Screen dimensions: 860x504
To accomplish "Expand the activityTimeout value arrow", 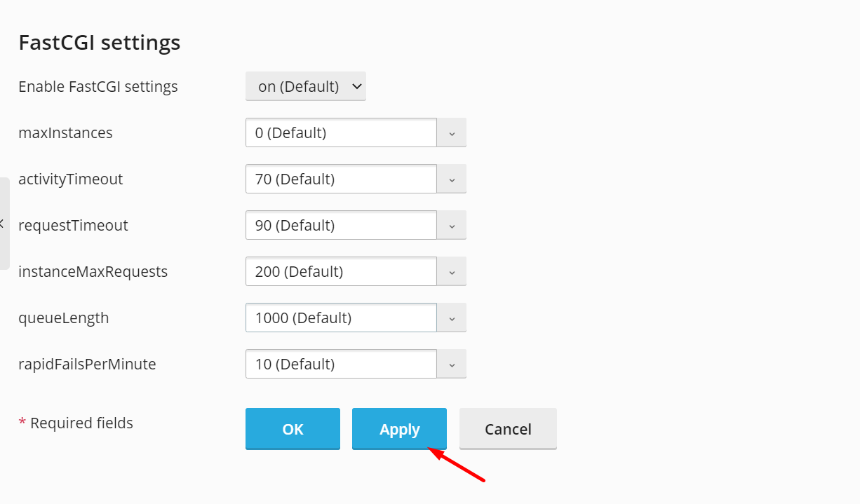I will coord(452,179).
